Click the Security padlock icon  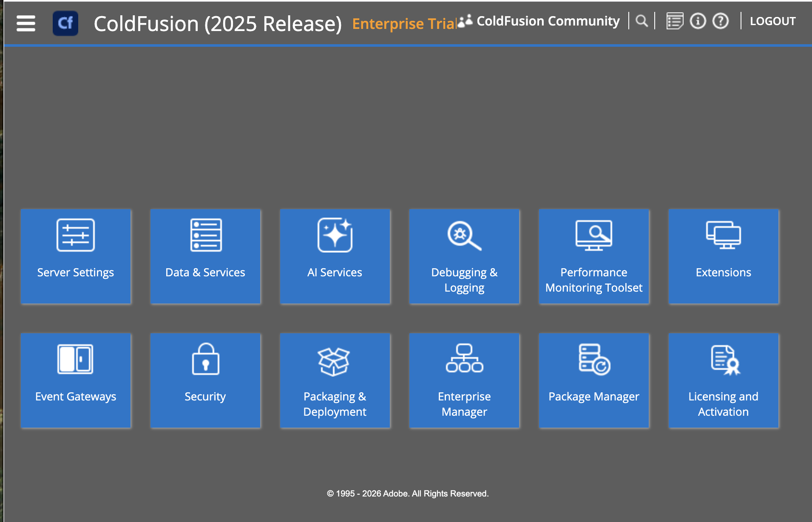(x=206, y=359)
